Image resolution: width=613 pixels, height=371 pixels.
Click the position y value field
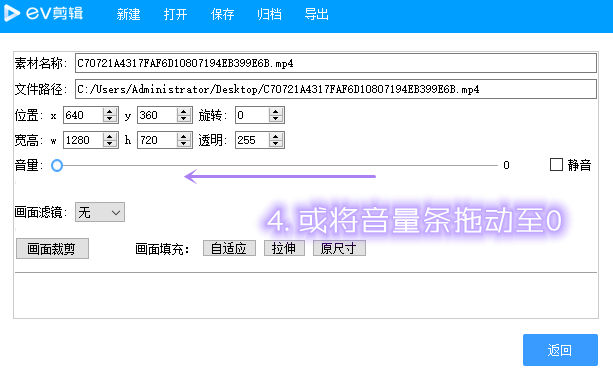(157, 115)
